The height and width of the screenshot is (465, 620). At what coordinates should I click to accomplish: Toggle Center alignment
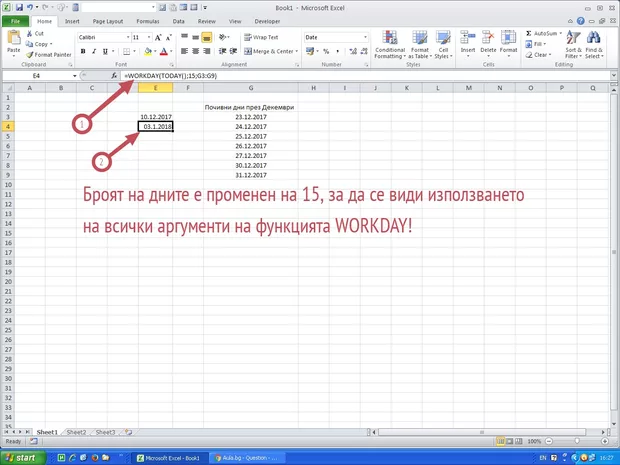click(195, 51)
